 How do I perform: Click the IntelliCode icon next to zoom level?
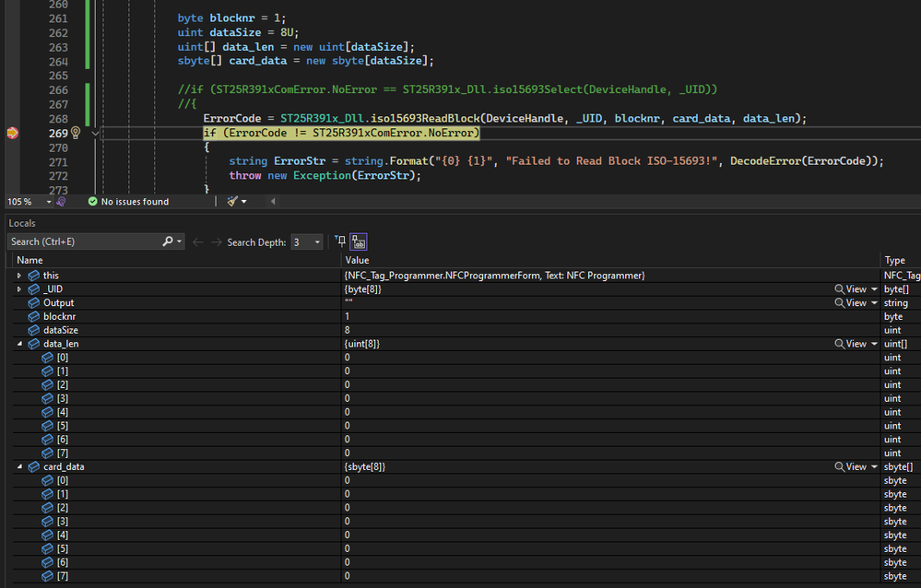[x=60, y=202]
